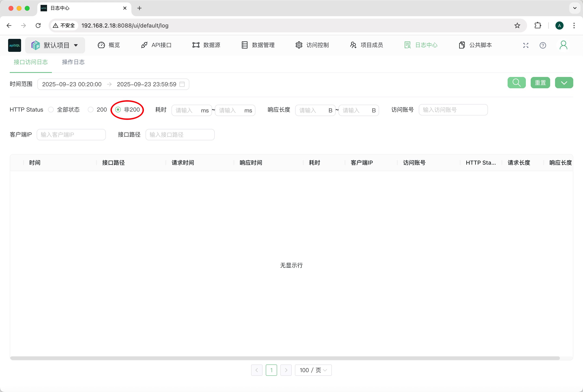Select the 非200 radio button

click(x=118, y=110)
